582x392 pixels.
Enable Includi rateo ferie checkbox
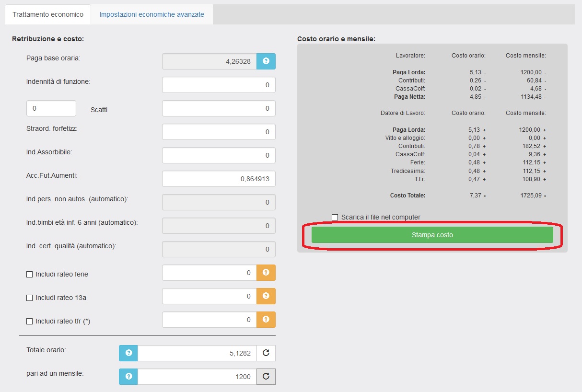tap(29, 275)
